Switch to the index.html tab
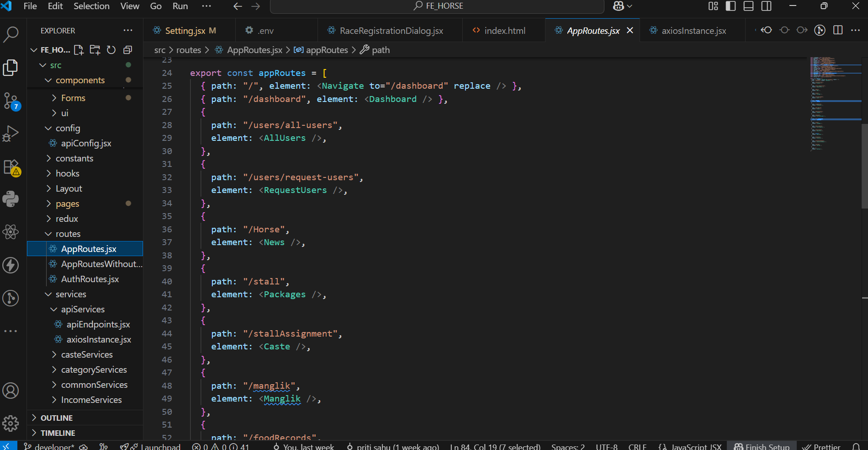The width and height of the screenshot is (868, 450). click(504, 31)
